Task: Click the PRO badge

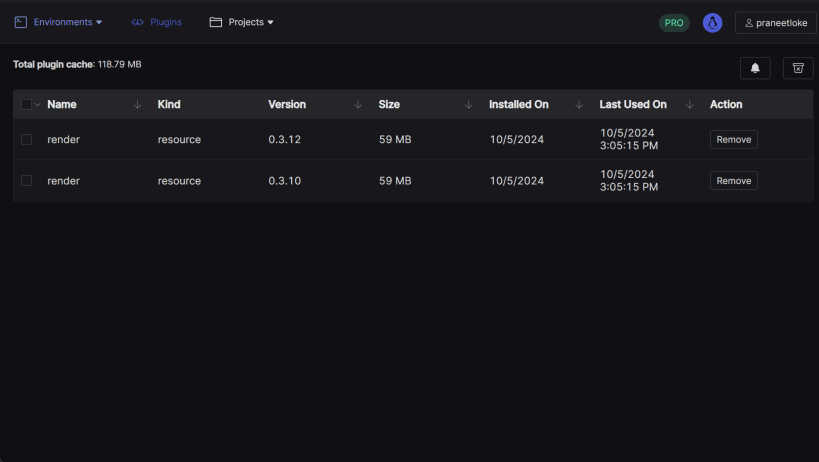Action: tap(674, 23)
